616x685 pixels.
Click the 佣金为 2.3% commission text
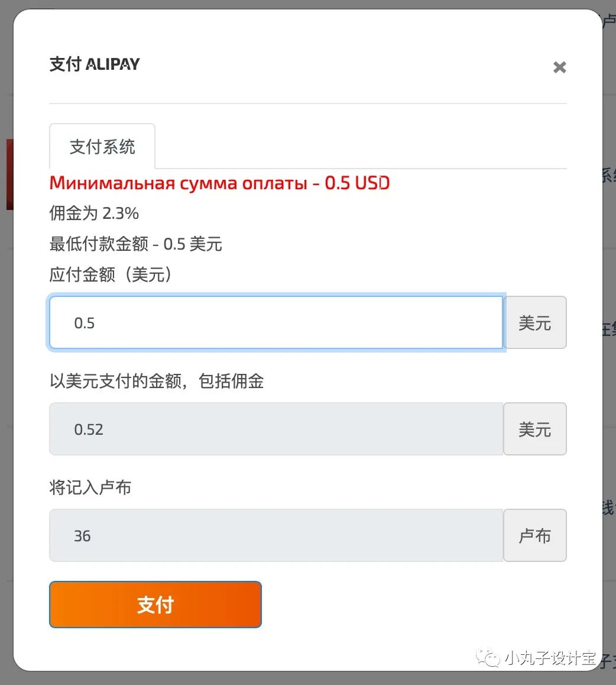pyautogui.click(x=94, y=213)
